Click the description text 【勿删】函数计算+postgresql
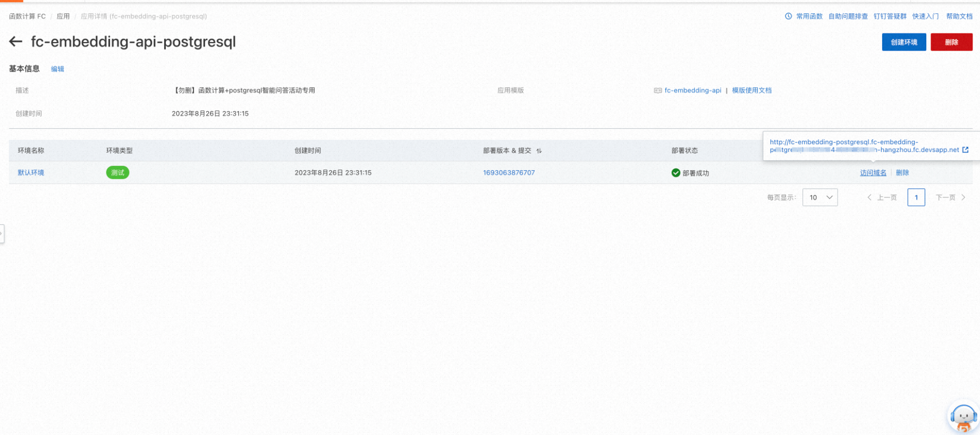Image resolution: width=980 pixels, height=435 pixels. (243, 90)
